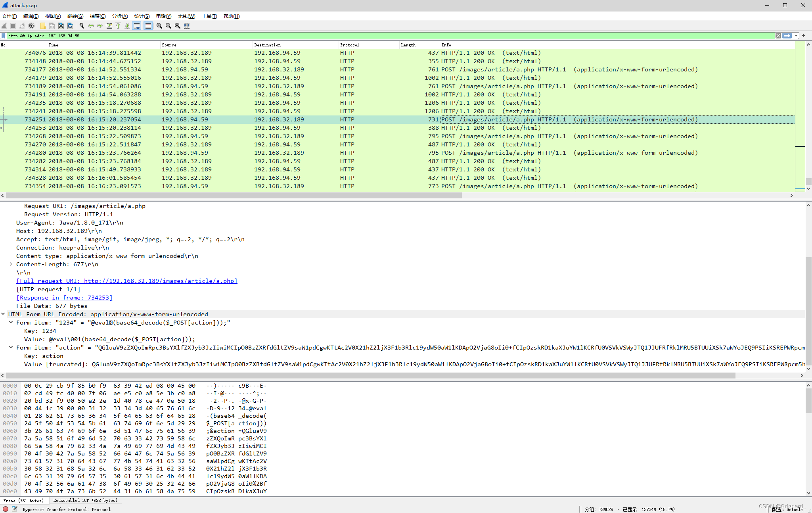Click the zoom out icon

tap(169, 26)
